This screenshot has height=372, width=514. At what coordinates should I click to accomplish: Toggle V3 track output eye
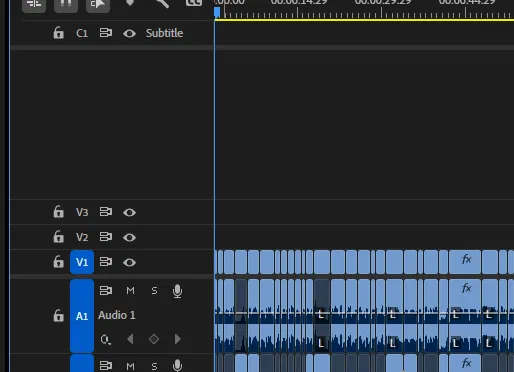[129, 212]
